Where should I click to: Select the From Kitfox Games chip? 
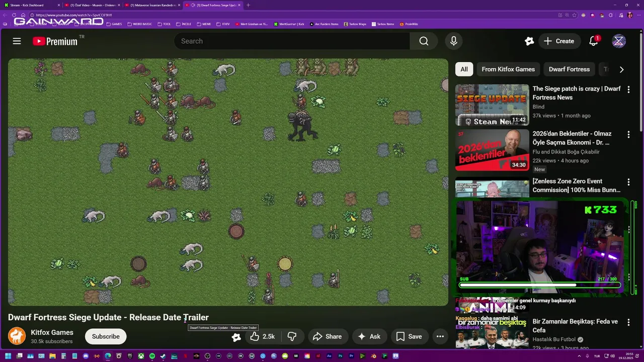pyautogui.click(x=508, y=69)
